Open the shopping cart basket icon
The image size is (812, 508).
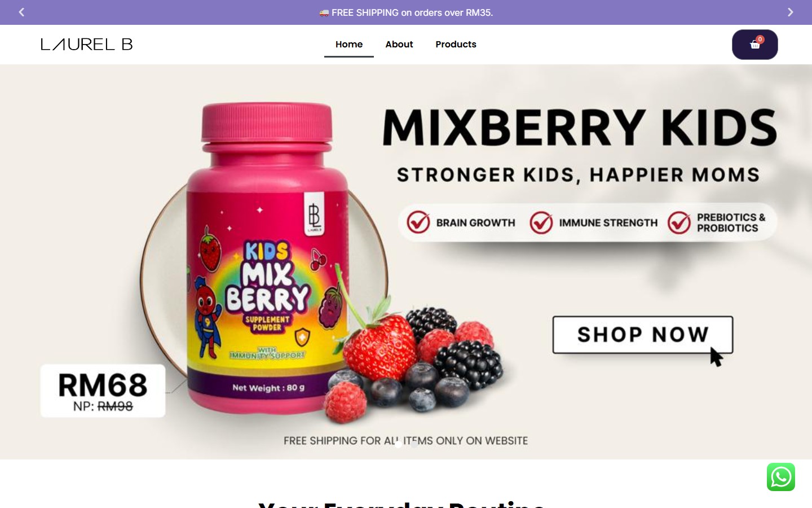(754, 45)
